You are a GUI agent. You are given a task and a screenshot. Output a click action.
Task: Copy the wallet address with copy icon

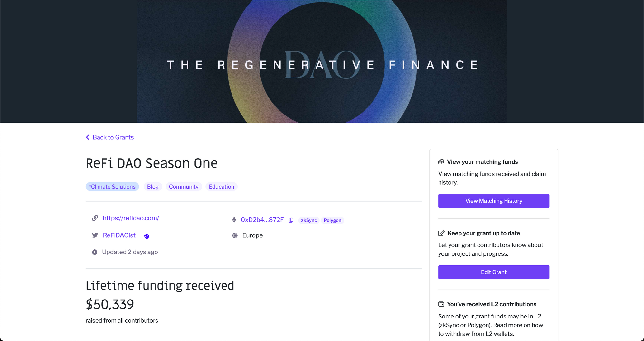[x=291, y=220]
